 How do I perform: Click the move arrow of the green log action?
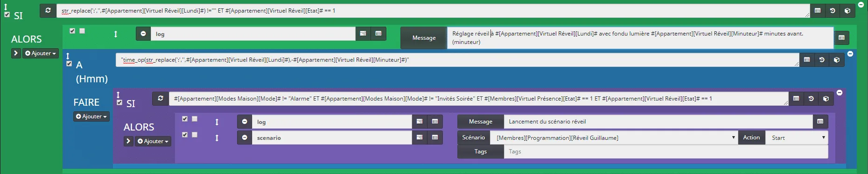tap(116, 34)
